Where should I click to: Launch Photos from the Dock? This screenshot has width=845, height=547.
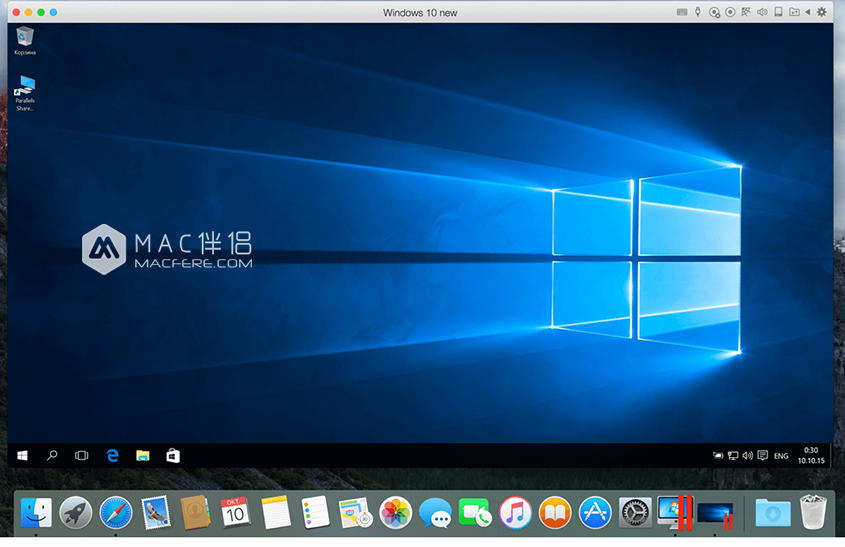[396, 513]
